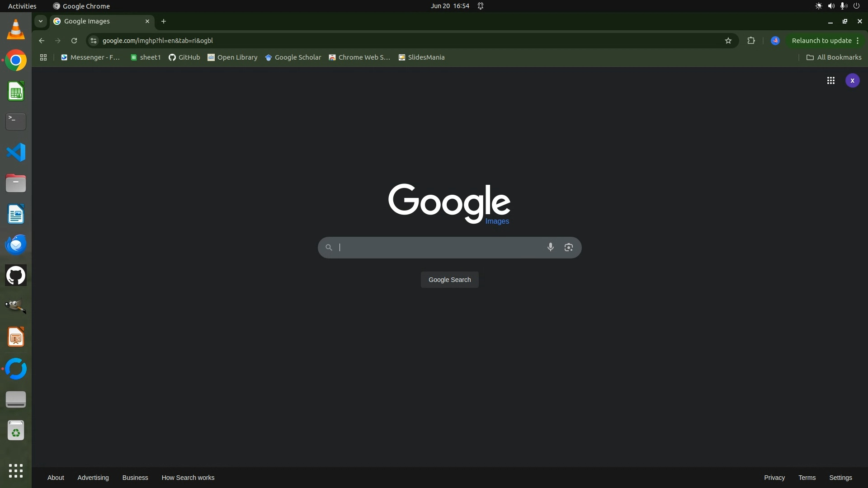Open a new tab with plus button

pyautogui.click(x=164, y=21)
